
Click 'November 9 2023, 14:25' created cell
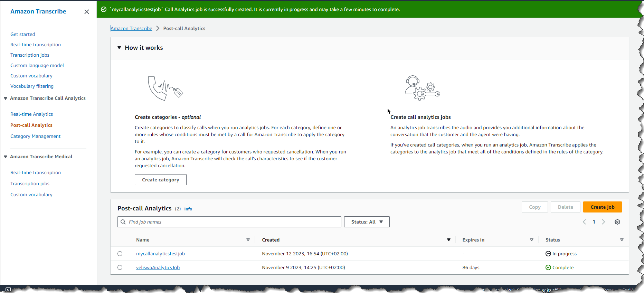(x=303, y=267)
